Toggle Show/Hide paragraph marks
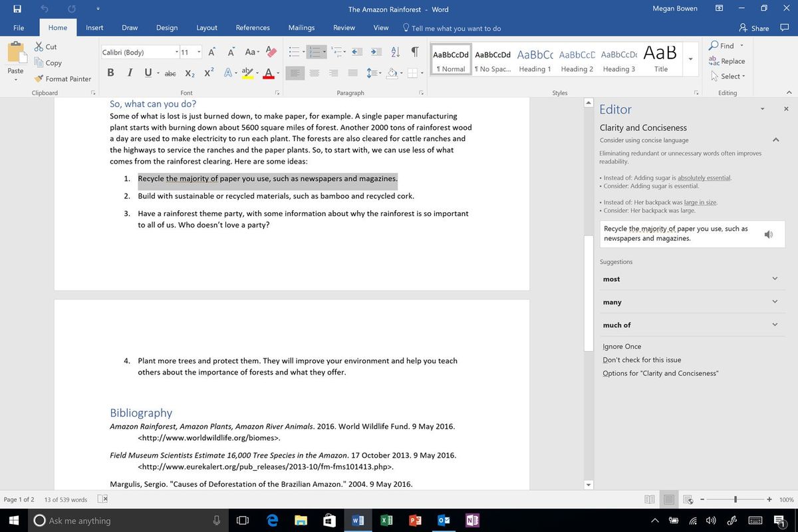Image resolution: width=798 pixels, height=532 pixels. [416, 51]
